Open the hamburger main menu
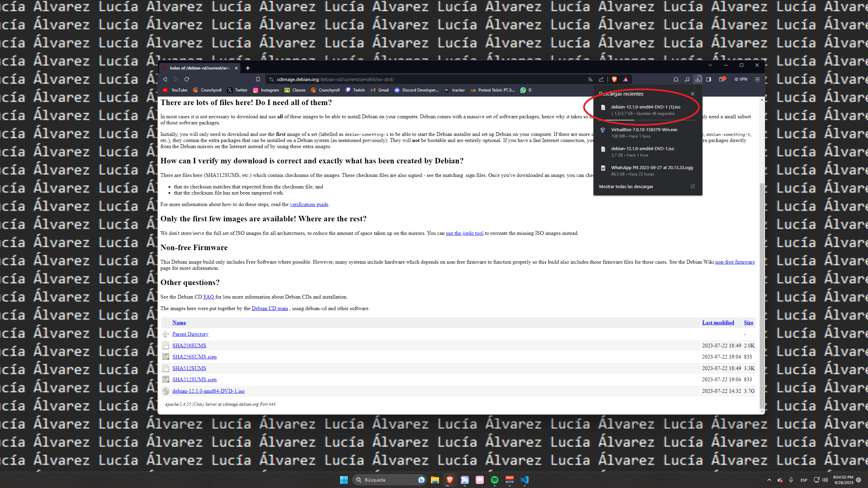This screenshot has width=868, height=488. 757,79
